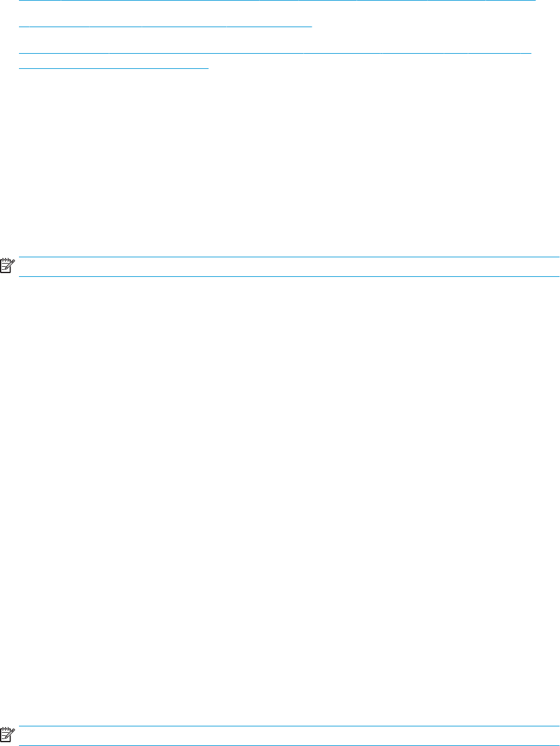Click the blue rule below lower note icon

pyautogui.click(x=289, y=745)
